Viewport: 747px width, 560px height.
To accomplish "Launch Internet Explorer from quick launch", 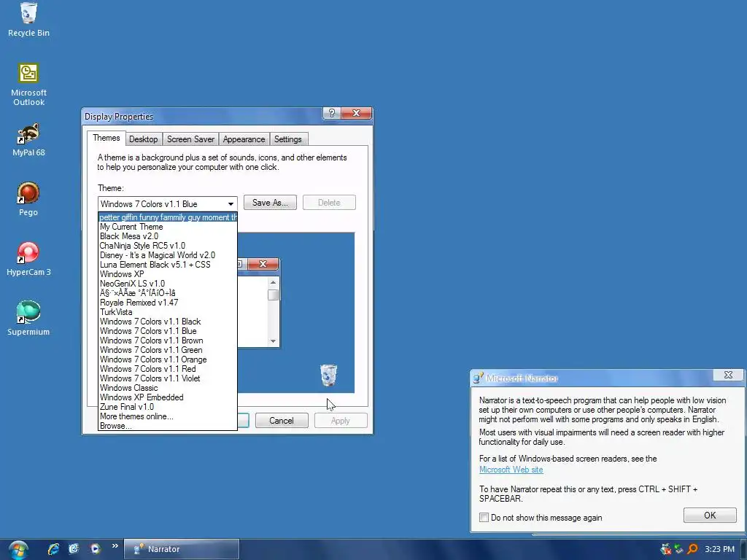I will pyautogui.click(x=53, y=549).
